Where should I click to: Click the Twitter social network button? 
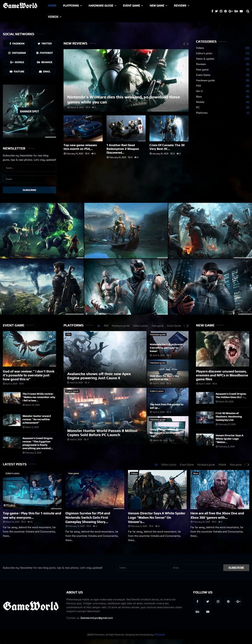point(45,44)
